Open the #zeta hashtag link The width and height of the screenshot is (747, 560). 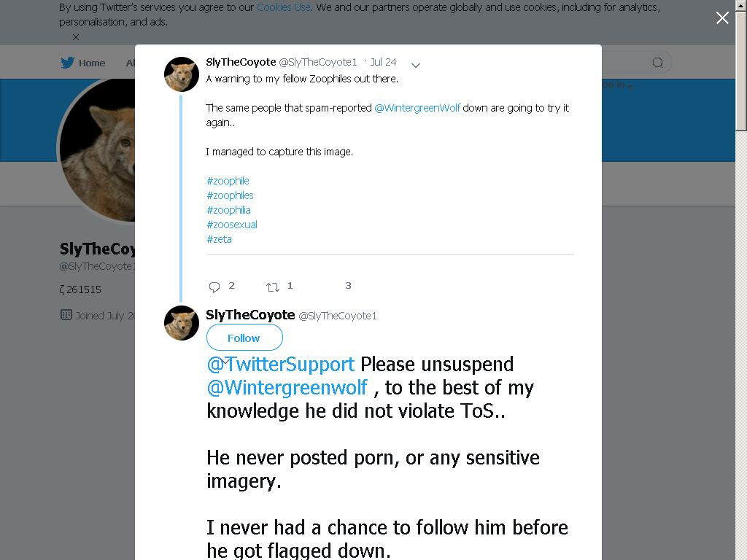click(219, 239)
